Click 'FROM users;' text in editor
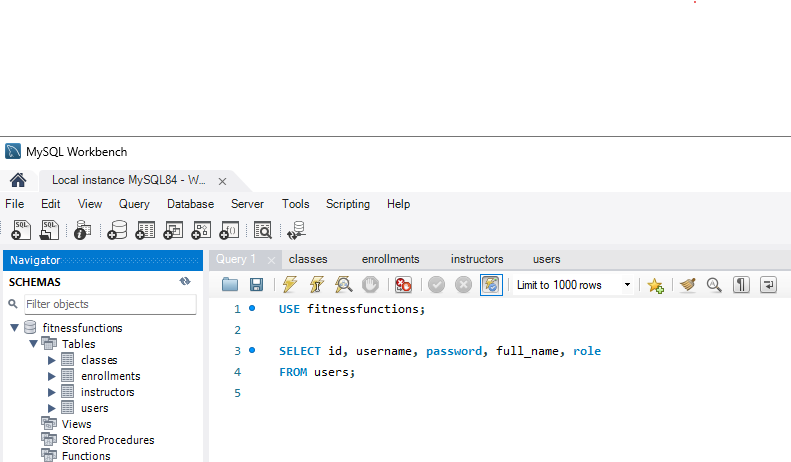The height and width of the screenshot is (462, 791). (317, 372)
